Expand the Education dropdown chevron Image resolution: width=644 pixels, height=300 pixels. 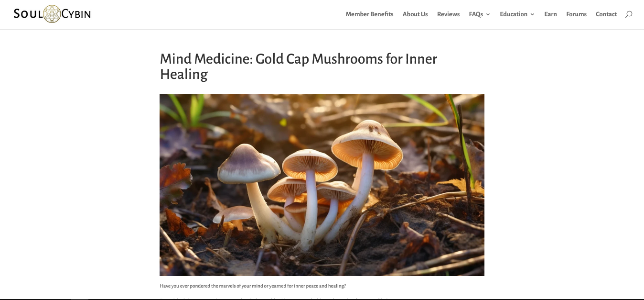coord(532,14)
